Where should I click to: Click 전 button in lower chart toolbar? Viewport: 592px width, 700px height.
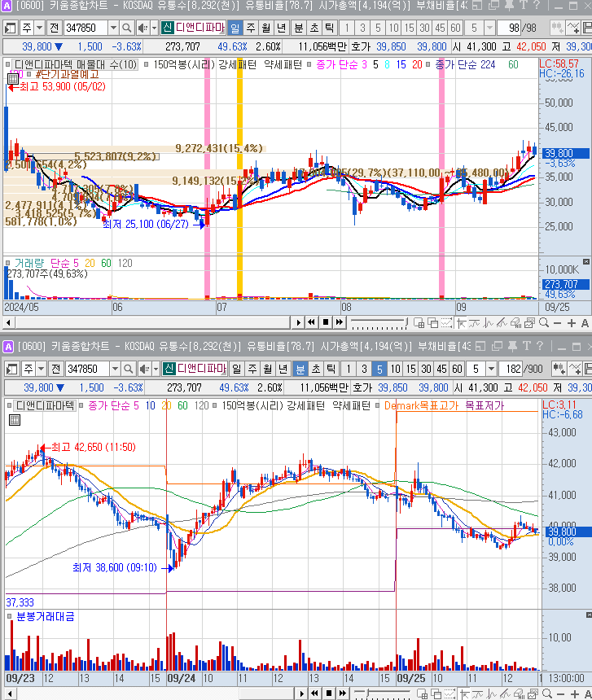(56, 370)
